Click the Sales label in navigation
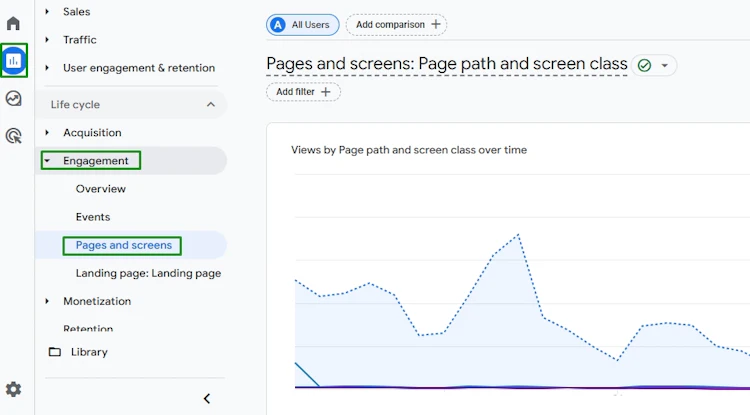The width and height of the screenshot is (750, 415). (77, 11)
